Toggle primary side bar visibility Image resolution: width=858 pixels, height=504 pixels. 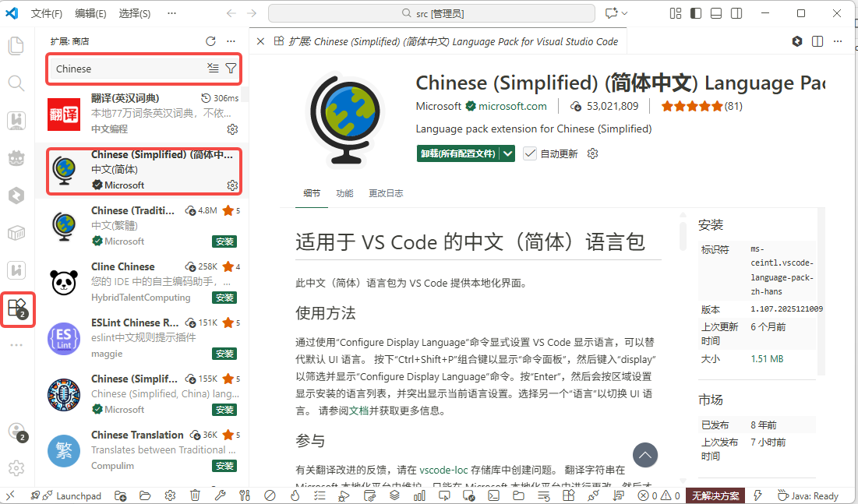(696, 13)
